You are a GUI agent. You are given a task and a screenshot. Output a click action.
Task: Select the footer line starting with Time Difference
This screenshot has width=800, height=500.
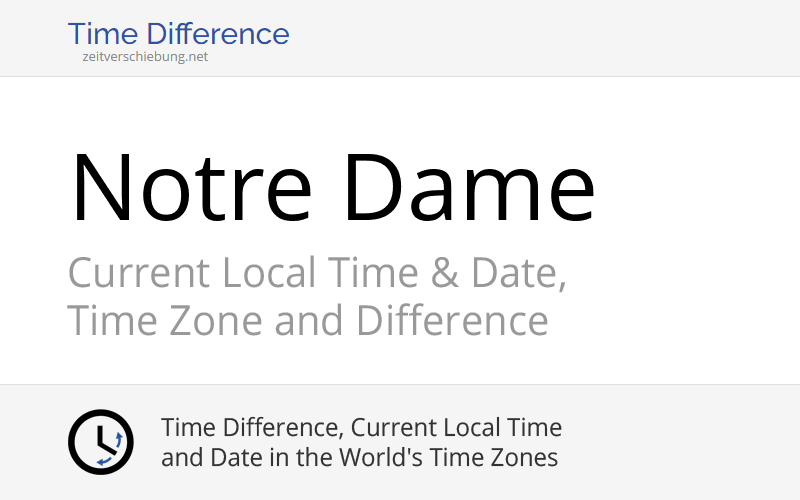click(361, 428)
